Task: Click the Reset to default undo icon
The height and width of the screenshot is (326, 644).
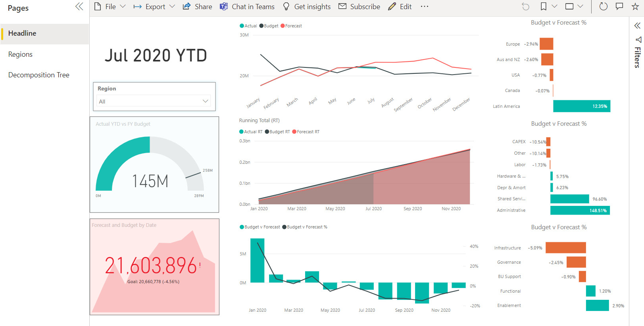Action: pos(525,7)
